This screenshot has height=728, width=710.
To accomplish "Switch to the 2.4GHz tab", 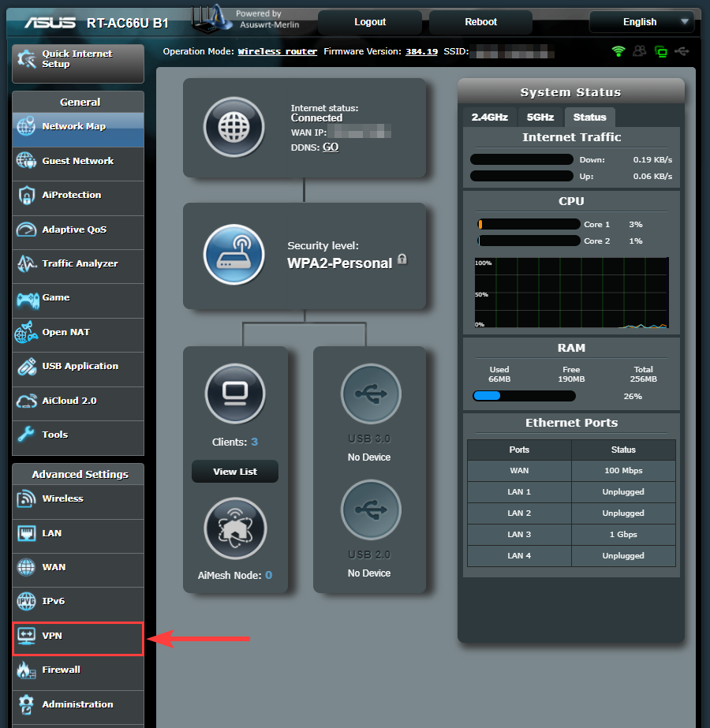I will point(489,117).
